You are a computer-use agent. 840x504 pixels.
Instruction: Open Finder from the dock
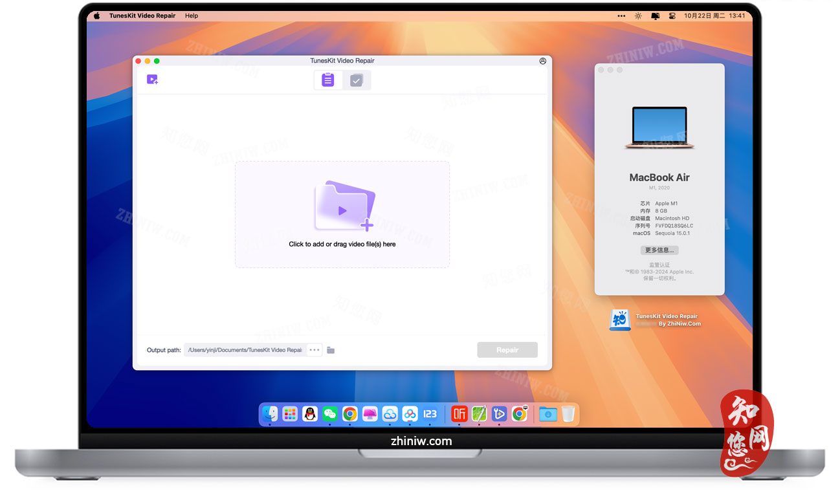270,414
